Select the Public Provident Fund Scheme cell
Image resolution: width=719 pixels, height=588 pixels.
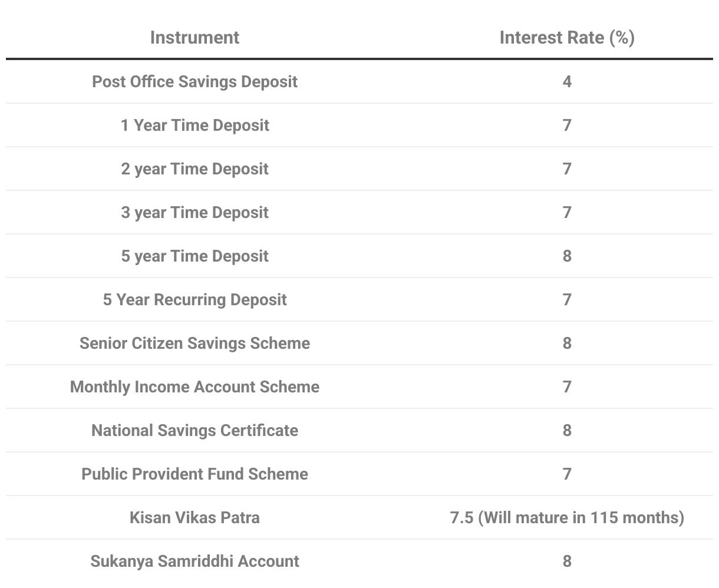coord(194,474)
